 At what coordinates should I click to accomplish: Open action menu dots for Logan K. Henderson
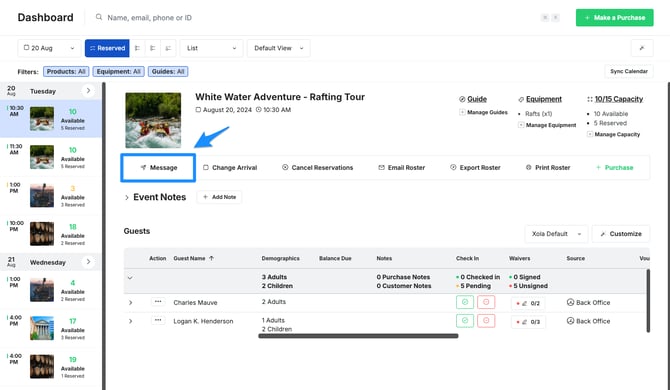158,320
